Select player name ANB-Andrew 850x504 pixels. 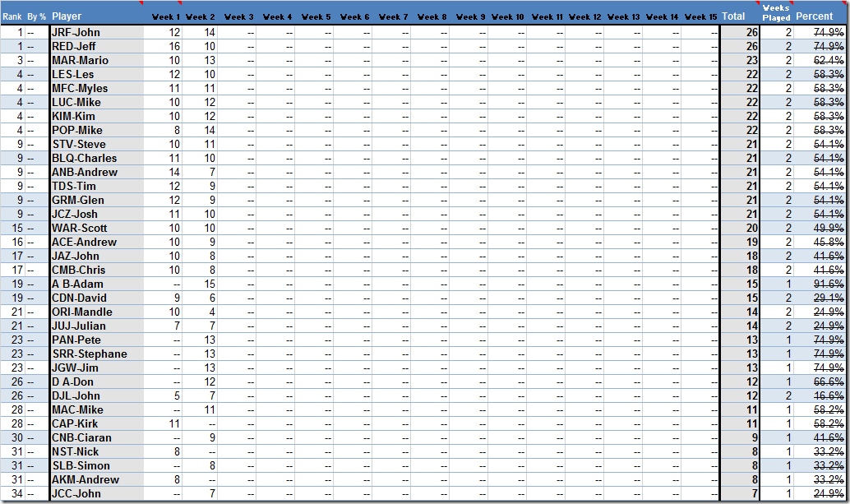[85, 173]
